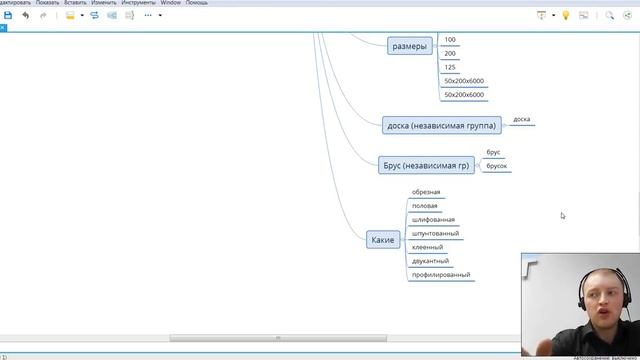The width and height of the screenshot is (640, 360).
Task: Undo the last action
Action: tap(26, 16)
